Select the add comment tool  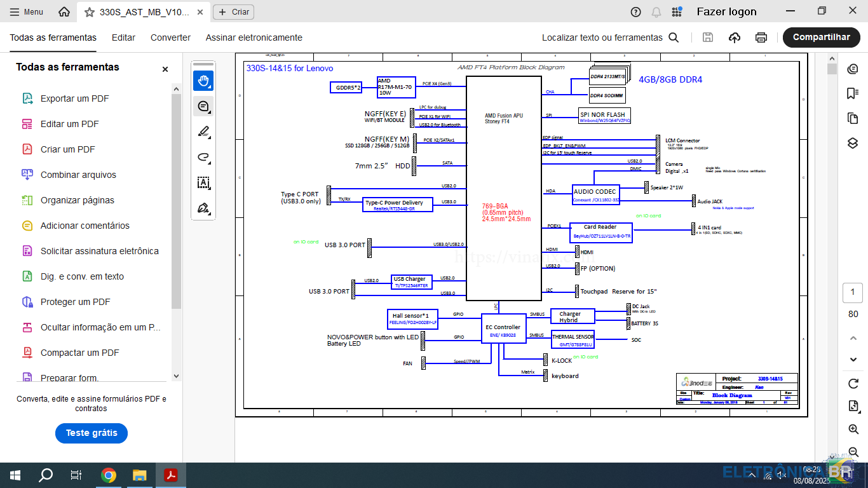pyautogui.click(x=203, y=106)
